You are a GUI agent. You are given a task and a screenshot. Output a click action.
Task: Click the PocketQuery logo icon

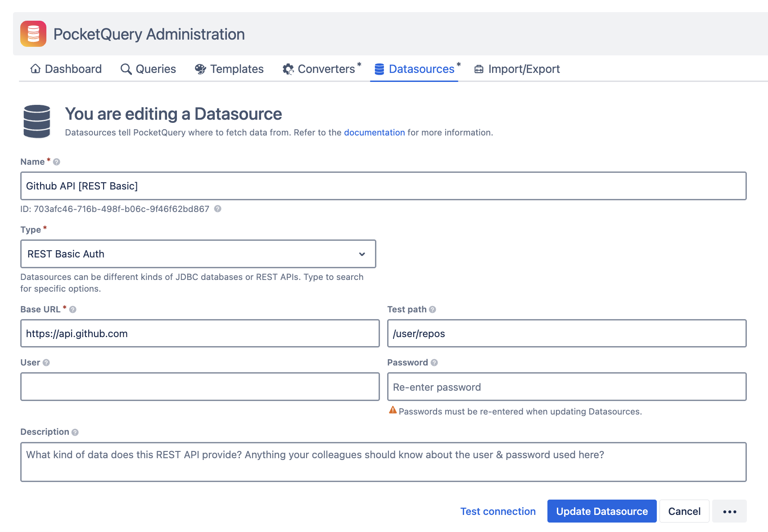(33, 34)
